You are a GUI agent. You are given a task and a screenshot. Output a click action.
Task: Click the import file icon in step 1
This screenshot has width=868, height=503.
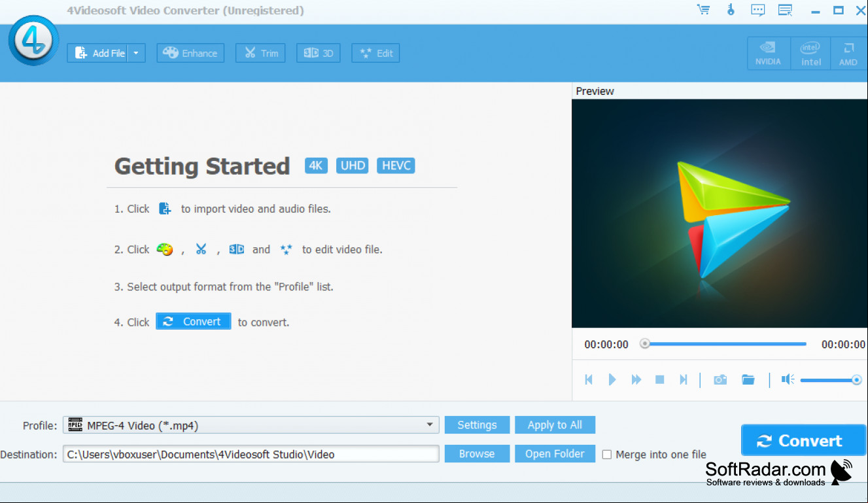(165, 209)
